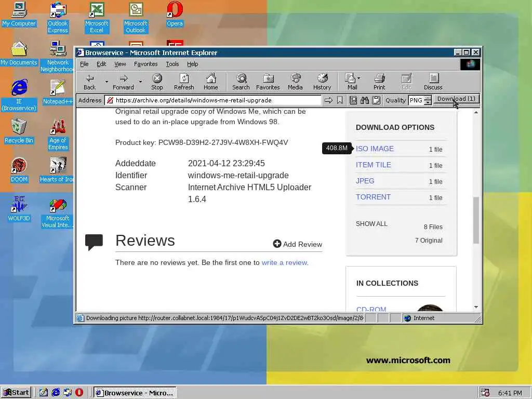Image resolution: width=532 pixels, height=399 pixels.
Task: Click the Download (1) button
Action: coord(456,99)
